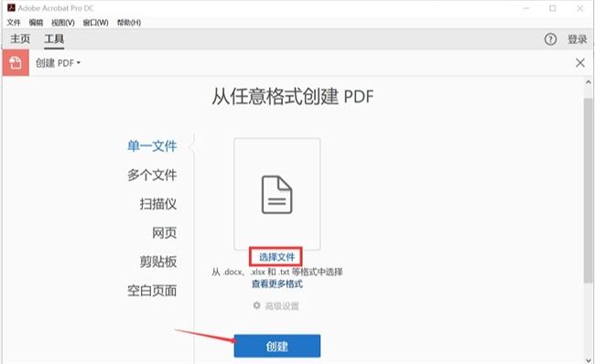Click the red Create PDF tool icon

click(16, 62)
